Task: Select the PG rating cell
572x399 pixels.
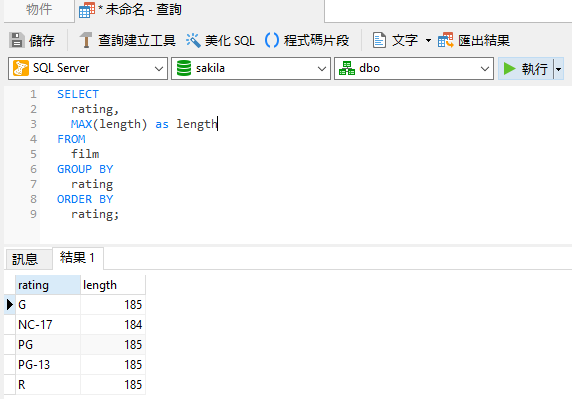Action: [x=48, y=345]
